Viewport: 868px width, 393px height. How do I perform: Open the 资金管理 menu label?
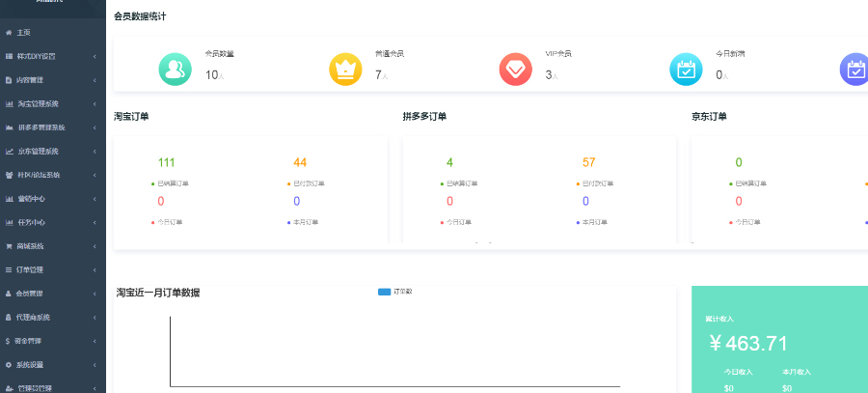coord(28,341)
